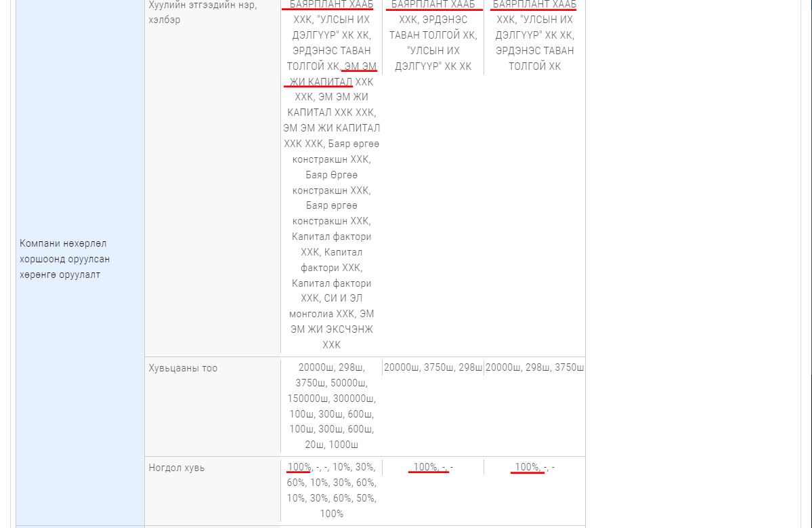The image size is (812, 528).
Task: Click the share count cell "20000ш, 298ш, 3750ш"
Action: pos(534,367)
